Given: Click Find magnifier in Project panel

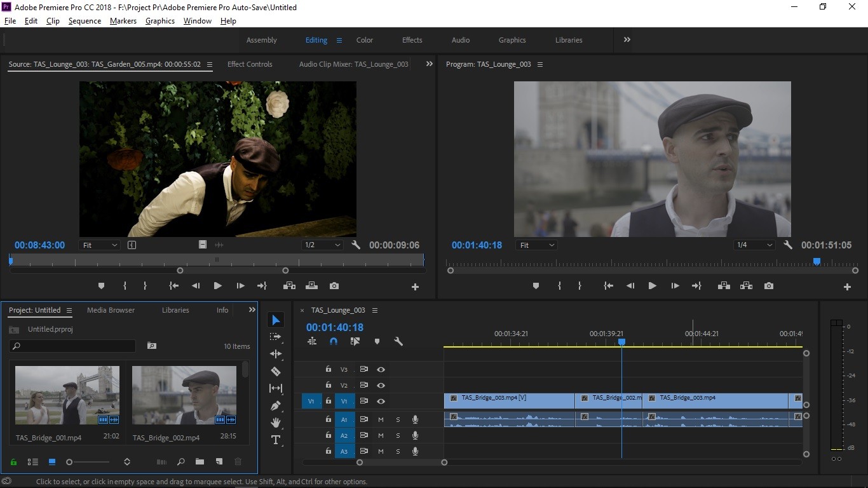Looking at the screenshot, I should pyautogui.click(x=181, y=462).
